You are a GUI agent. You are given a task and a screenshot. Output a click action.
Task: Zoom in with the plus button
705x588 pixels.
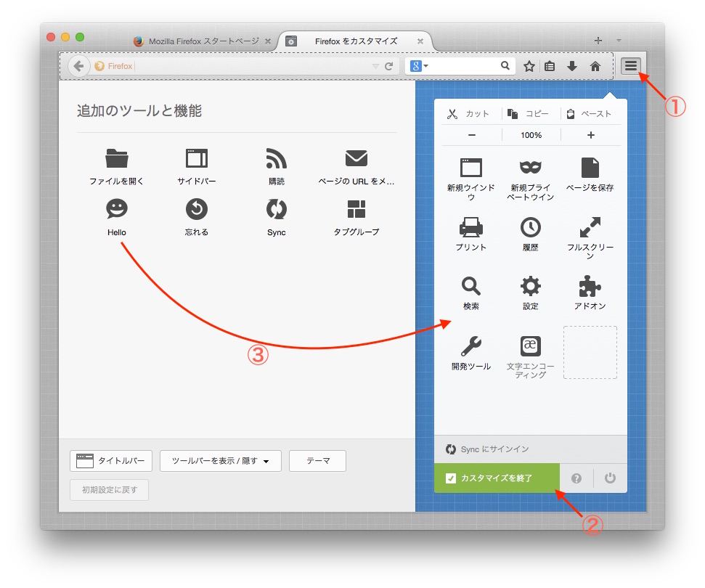(x=591, y=135)
